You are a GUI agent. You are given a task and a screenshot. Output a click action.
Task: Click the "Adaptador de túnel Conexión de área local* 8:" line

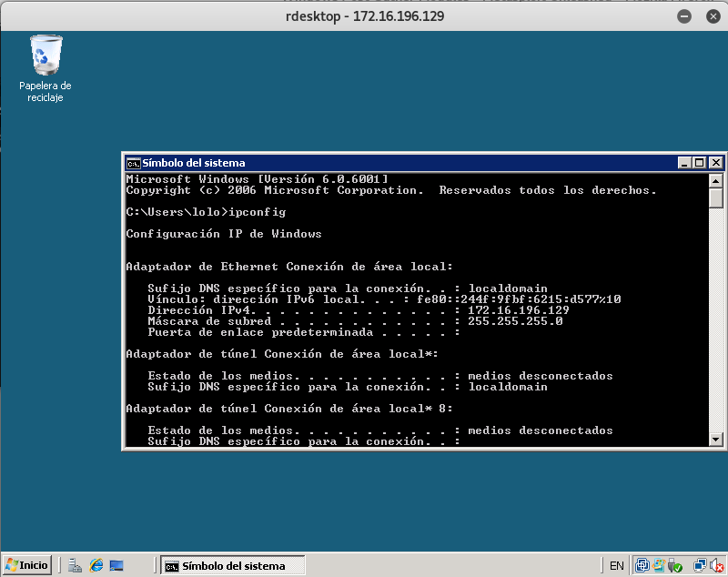pyautogui.click(x=289, y=409)
